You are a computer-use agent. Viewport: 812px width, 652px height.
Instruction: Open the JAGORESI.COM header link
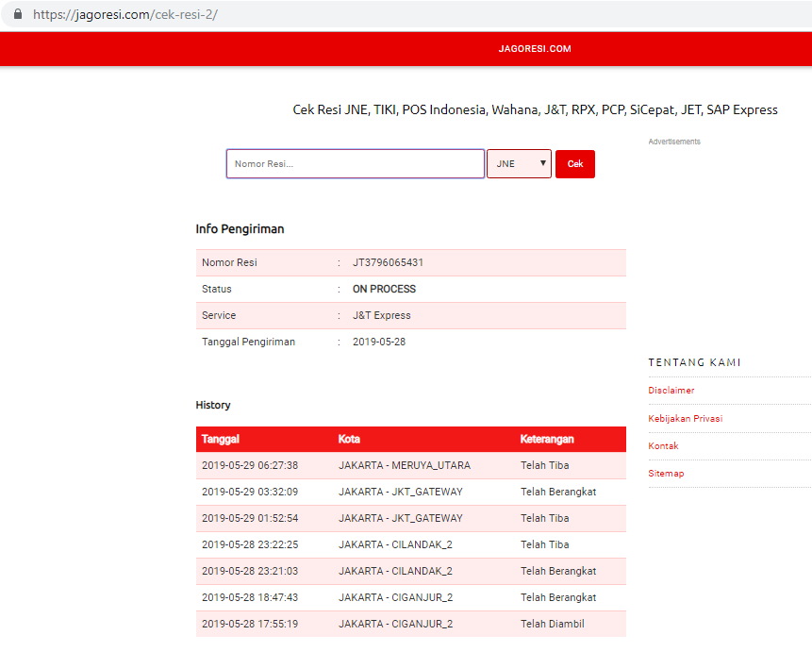pos(535,49)
